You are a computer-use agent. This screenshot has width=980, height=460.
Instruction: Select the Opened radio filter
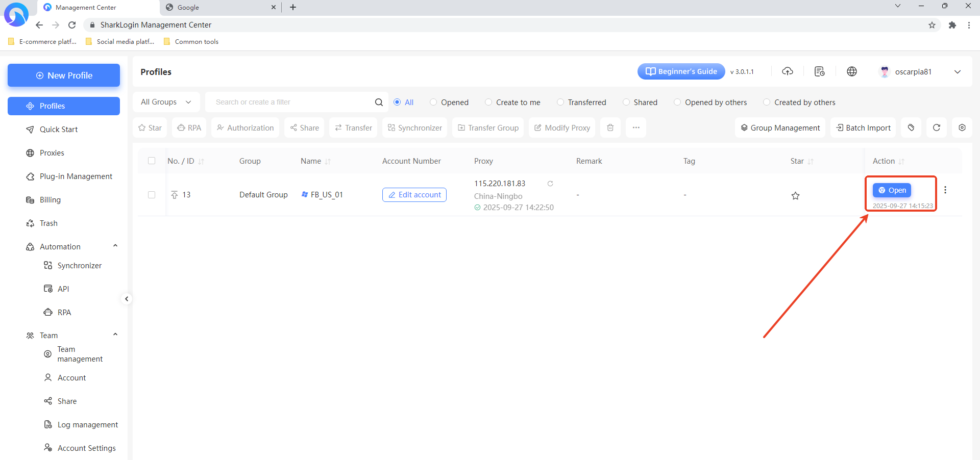pyautogui.click(x=433, y=102)
